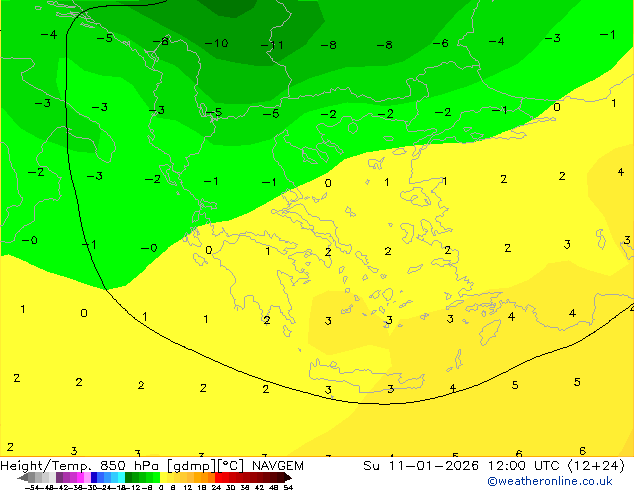This screenshot has width=634, height=490.
Task: Click the grey left arrow end of legend
Action: (23, 478)
